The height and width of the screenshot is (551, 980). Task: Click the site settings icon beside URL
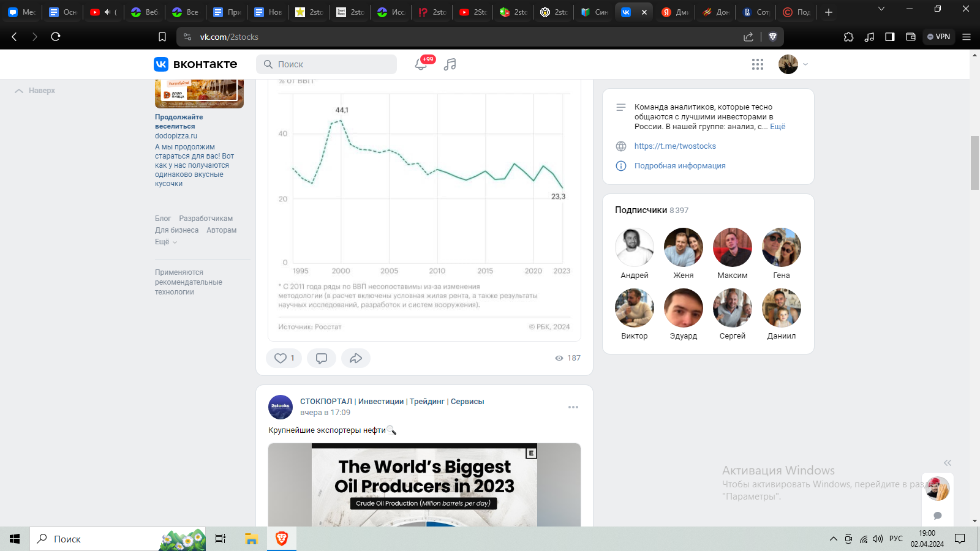(x=187, y=37)
